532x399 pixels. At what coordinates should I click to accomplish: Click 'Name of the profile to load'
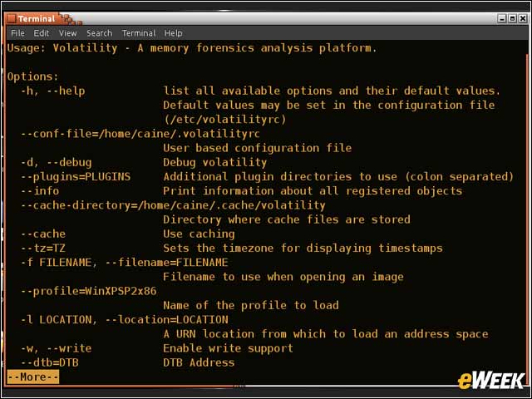pos(251,305)
